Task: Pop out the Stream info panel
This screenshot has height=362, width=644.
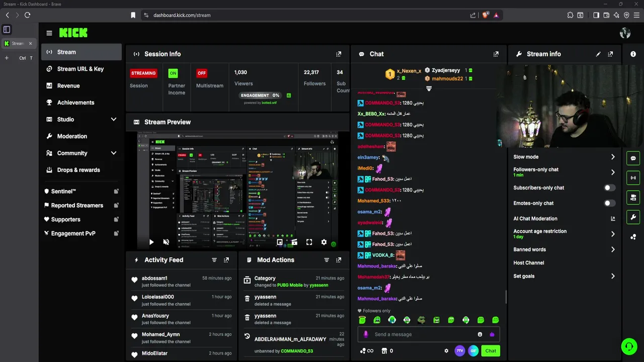Action: [x=610, y=54]
